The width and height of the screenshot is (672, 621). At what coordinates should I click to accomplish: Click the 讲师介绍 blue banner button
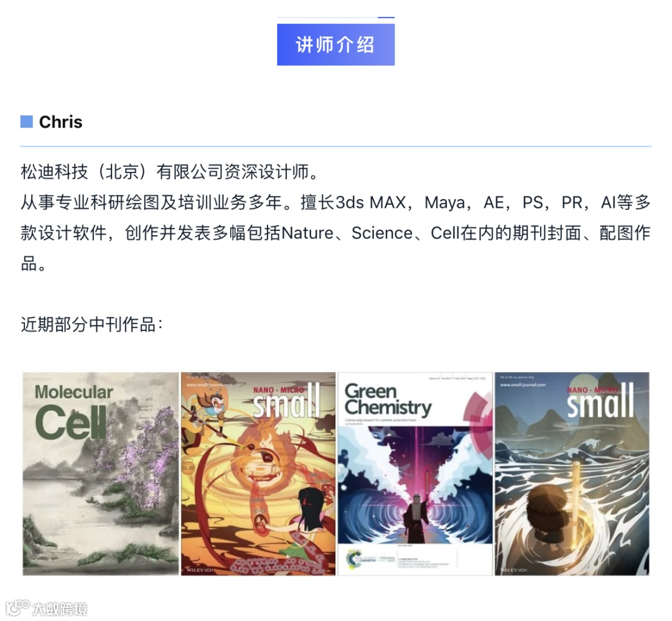click(x=335, y=45)
